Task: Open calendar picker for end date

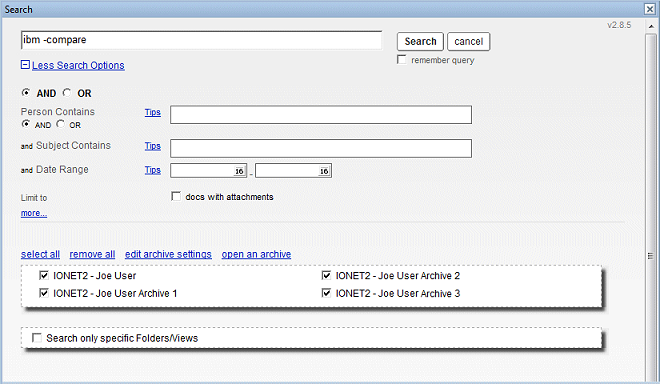Action: 324,171
